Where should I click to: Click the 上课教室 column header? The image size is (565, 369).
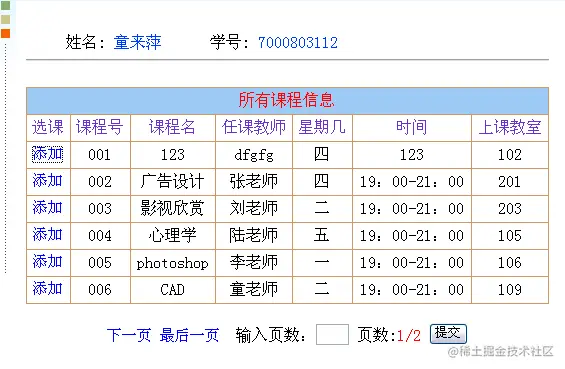pyautogui.click(x=510, y=128)
